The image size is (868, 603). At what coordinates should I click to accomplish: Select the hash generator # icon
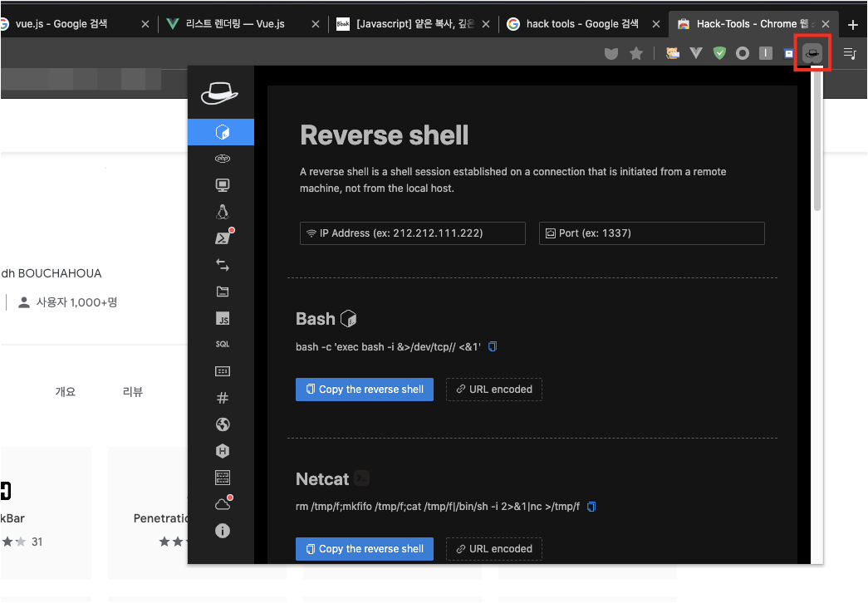click(222, 398)
